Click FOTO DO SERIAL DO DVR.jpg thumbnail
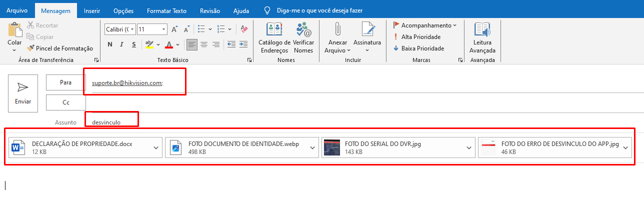This screenshot has height=207, width=644. tap(332, 147)
